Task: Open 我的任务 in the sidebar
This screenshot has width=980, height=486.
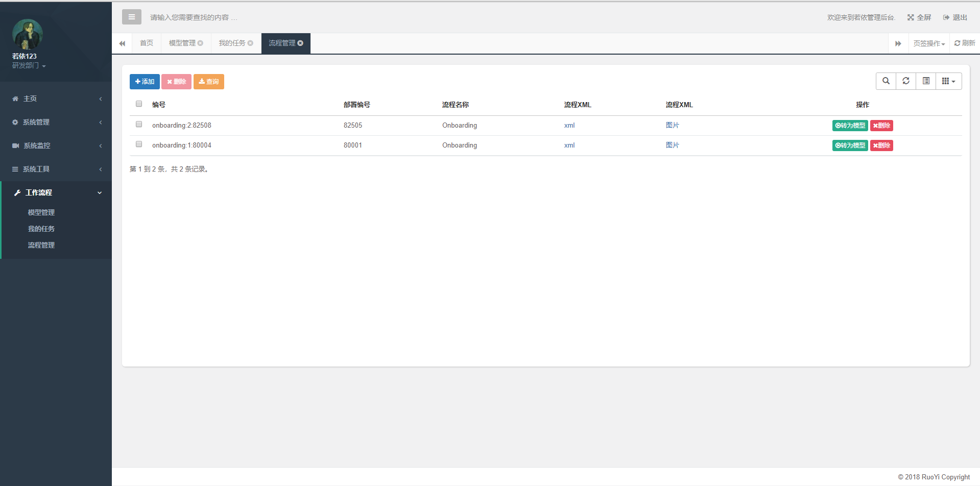Action: click(x=41, y=229)
